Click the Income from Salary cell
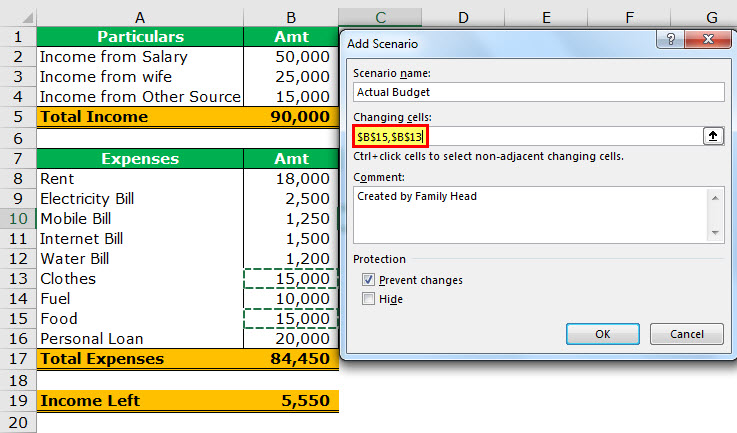 pos(140,57)
